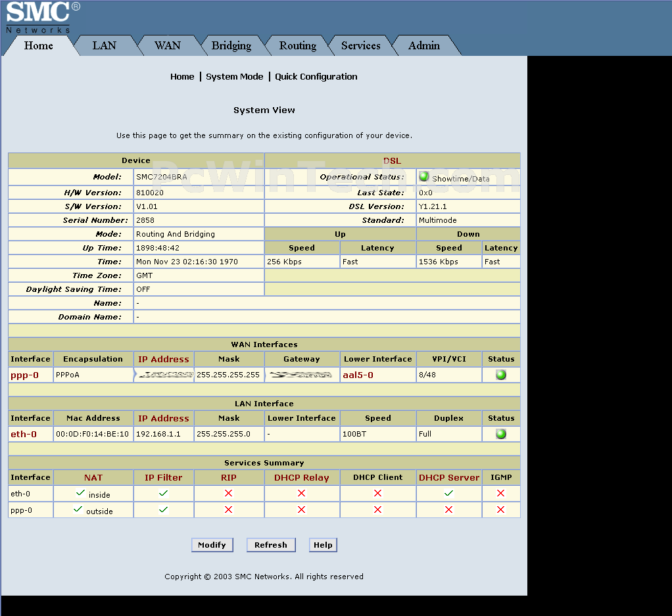The image size is (672, 616).
Task: Click the DSL operational status green indicator
Action: pos(424,176)
